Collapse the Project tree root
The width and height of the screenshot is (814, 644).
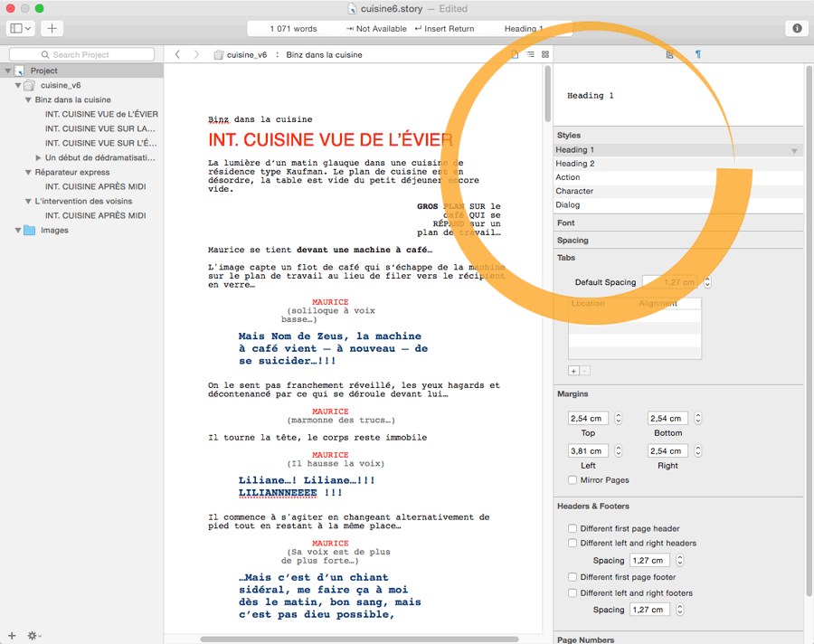pyautogui.click(x=8, y=71)
